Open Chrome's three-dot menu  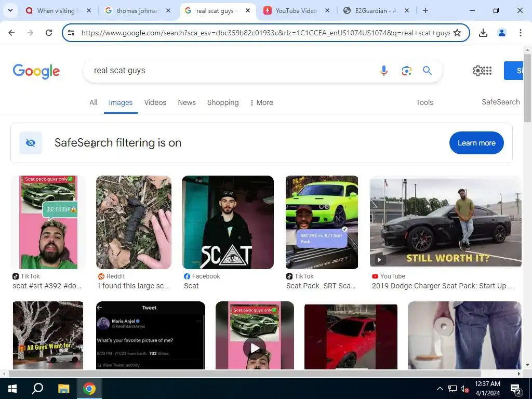(x=520, y=33)
